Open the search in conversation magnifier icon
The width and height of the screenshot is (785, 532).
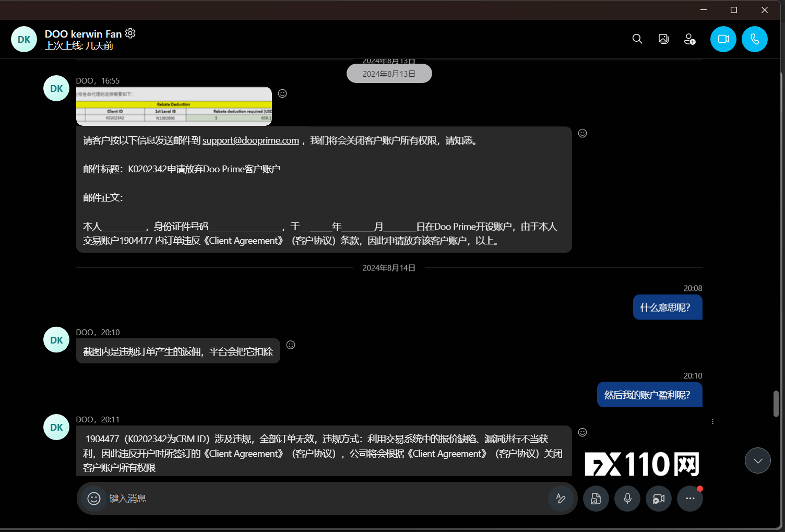click(637, 39)
